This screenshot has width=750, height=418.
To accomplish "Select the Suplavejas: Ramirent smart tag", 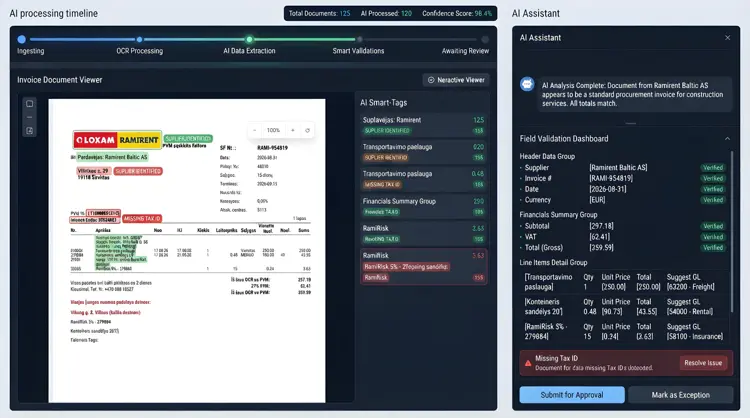I will [424, 125].
